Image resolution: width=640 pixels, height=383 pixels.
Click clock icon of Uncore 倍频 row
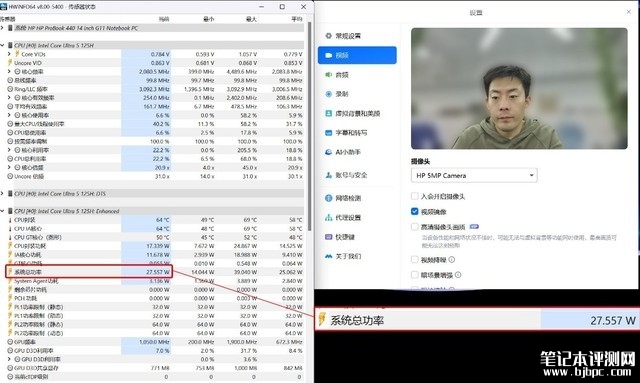(10, 176)
